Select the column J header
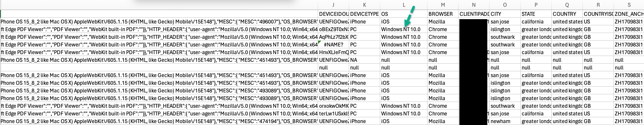 click(x=333, y=5)
